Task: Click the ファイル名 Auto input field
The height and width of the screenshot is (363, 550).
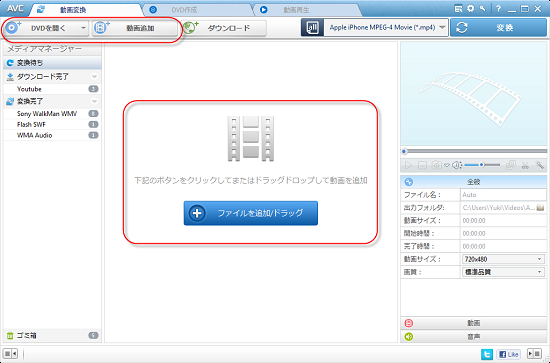Action: tap(503, 195)
